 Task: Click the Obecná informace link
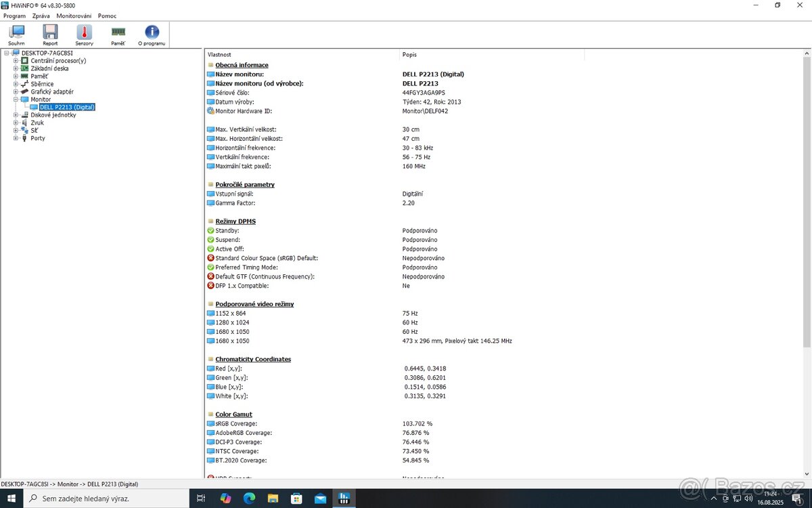pos(240,64)
